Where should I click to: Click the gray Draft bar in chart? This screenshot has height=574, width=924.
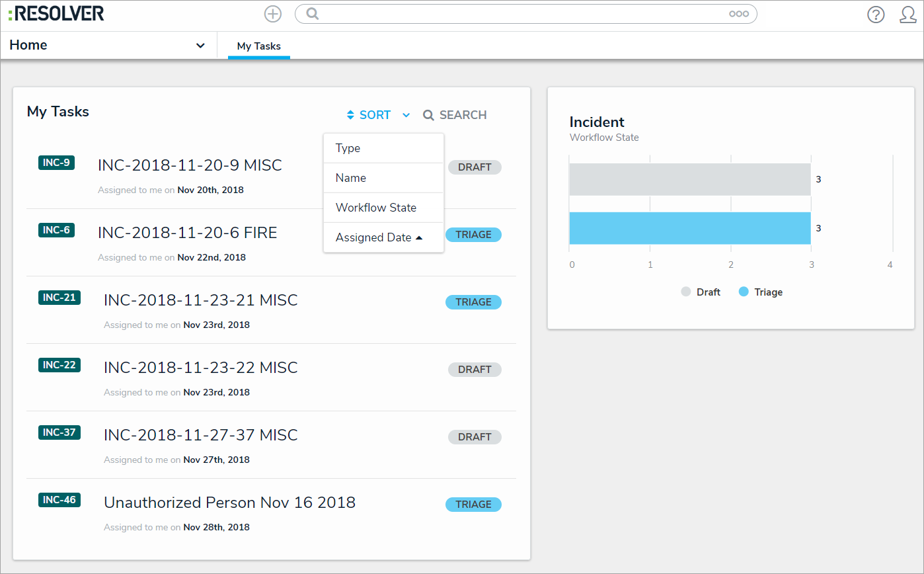point(689,179)
